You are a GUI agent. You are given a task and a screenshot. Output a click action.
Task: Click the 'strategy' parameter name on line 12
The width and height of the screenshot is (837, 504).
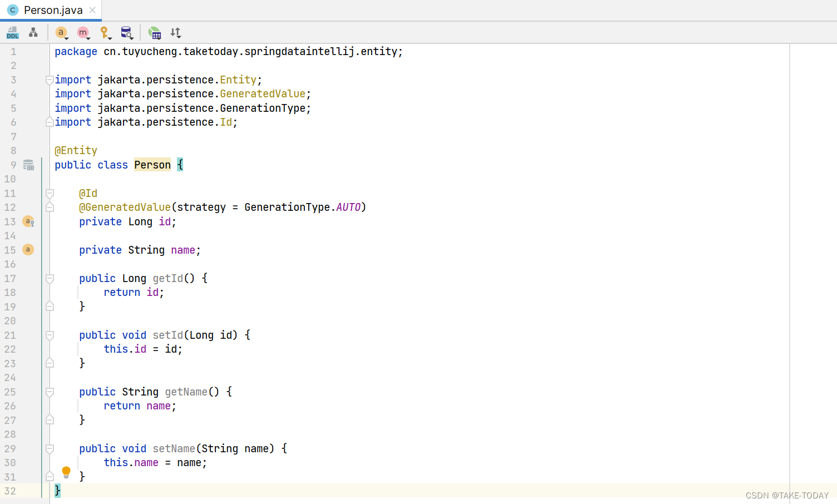201,207
